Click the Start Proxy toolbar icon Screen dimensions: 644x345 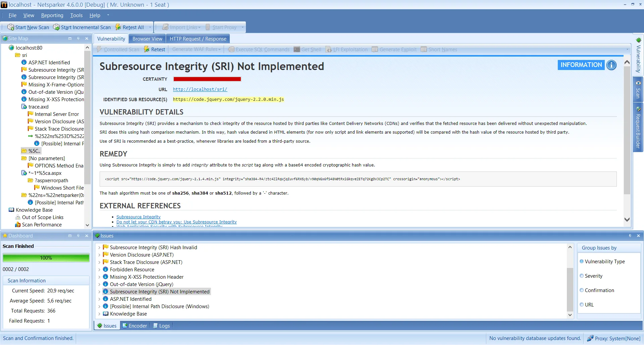point(208,27)
